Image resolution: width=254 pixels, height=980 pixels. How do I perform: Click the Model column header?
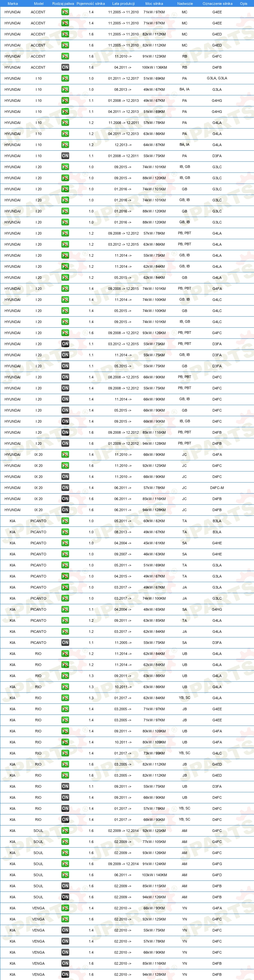[x=39, y=4]
